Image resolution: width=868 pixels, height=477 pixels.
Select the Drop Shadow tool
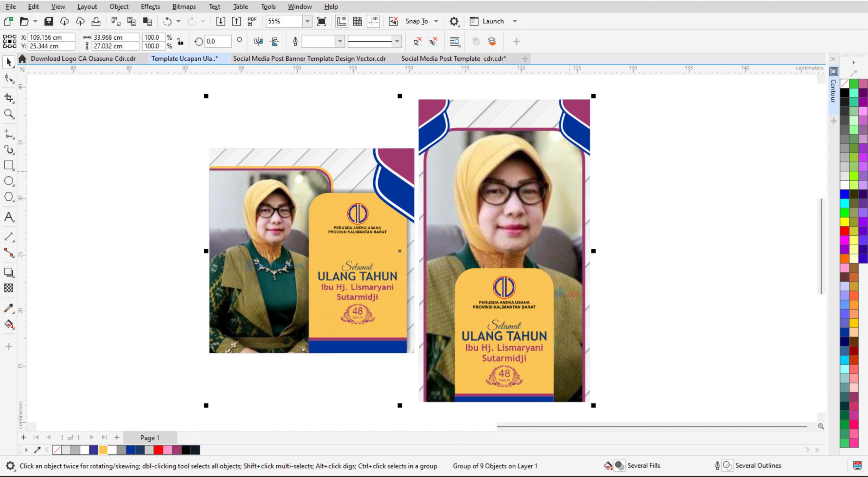[8, 272]
